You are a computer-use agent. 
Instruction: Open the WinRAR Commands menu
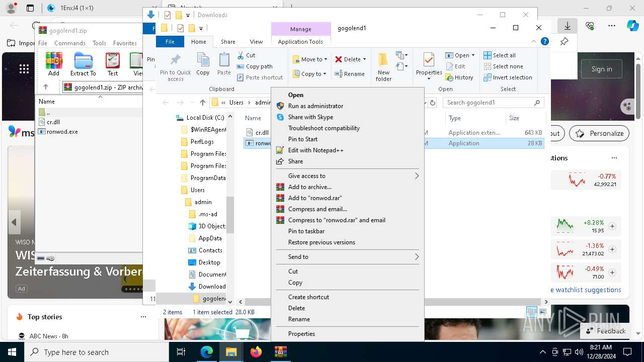click(x=70, y=43)
